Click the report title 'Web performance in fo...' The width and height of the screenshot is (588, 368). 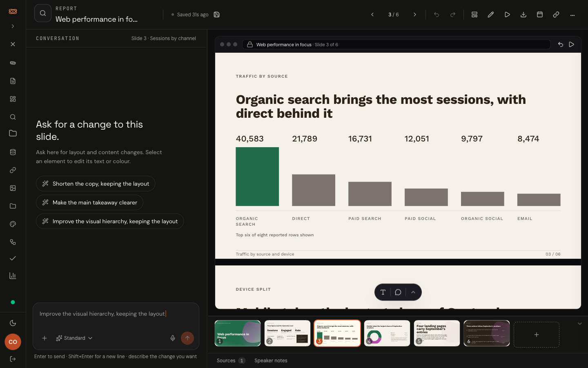(96, 19)
